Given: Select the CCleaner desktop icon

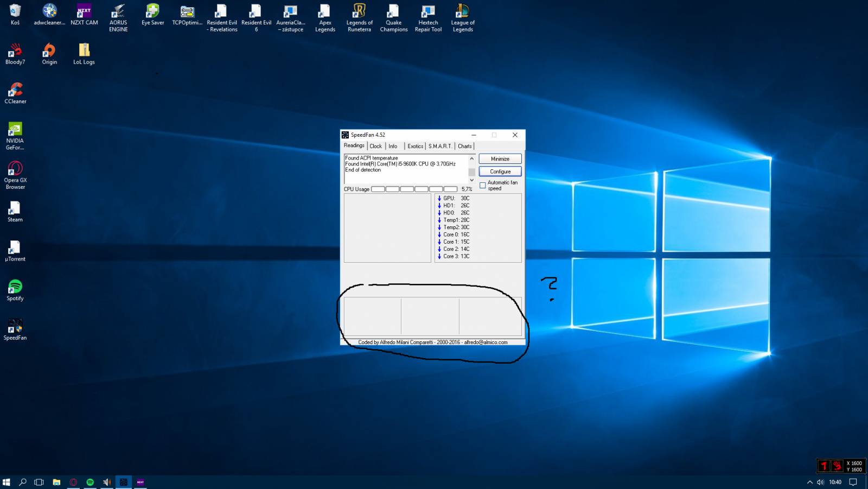Looking at the screenshot, I should pyautogui.click(x=15, y=93).
